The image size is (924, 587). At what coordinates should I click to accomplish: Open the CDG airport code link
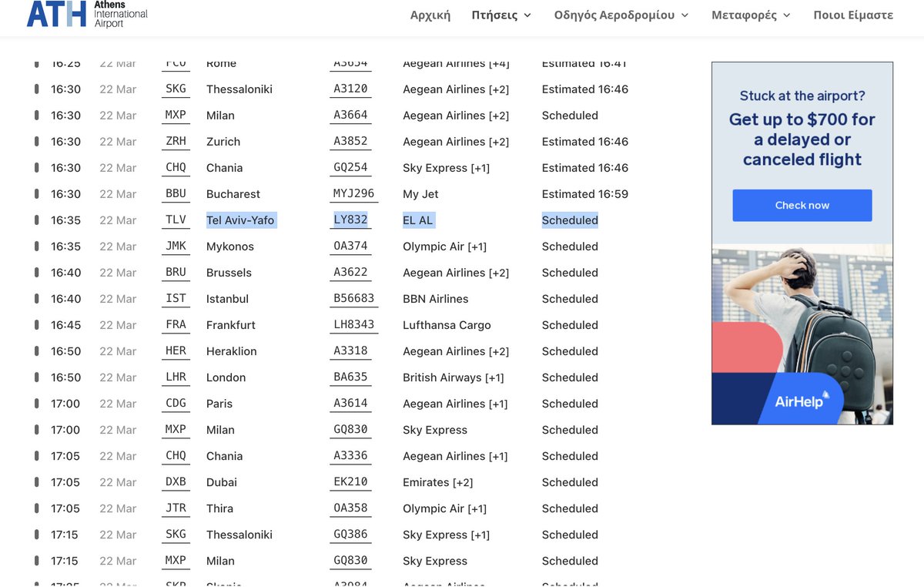pyautogui.click(x=176, y=404)
